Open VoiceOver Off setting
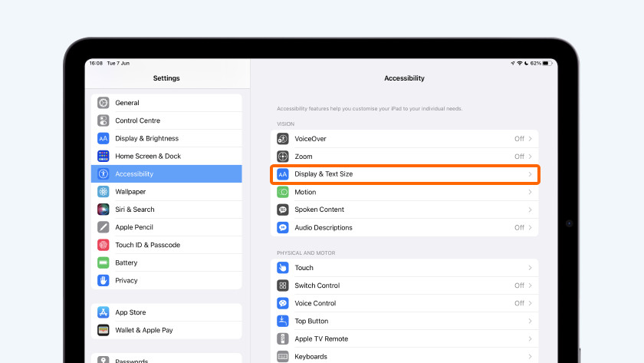 (x=519, y=139)
